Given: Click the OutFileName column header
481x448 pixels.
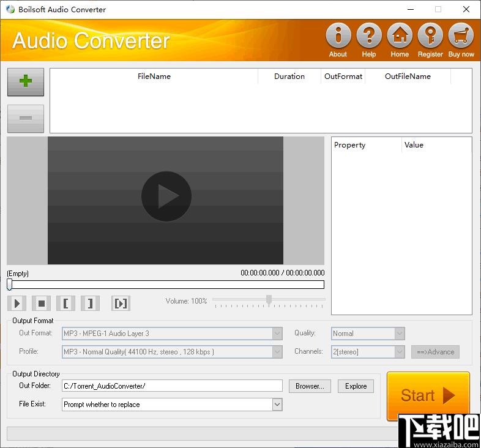Looking at the screenshot, I should [408, 77].
